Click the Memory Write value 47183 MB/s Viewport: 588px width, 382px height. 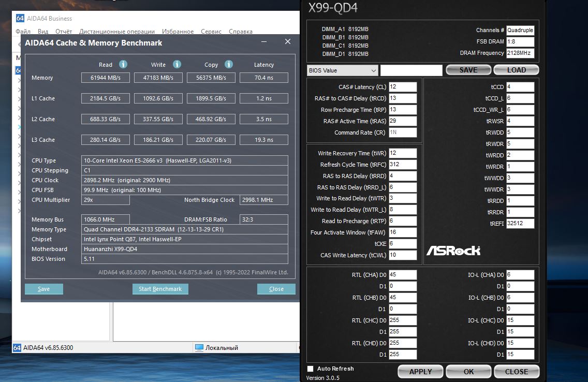[158, 78]
